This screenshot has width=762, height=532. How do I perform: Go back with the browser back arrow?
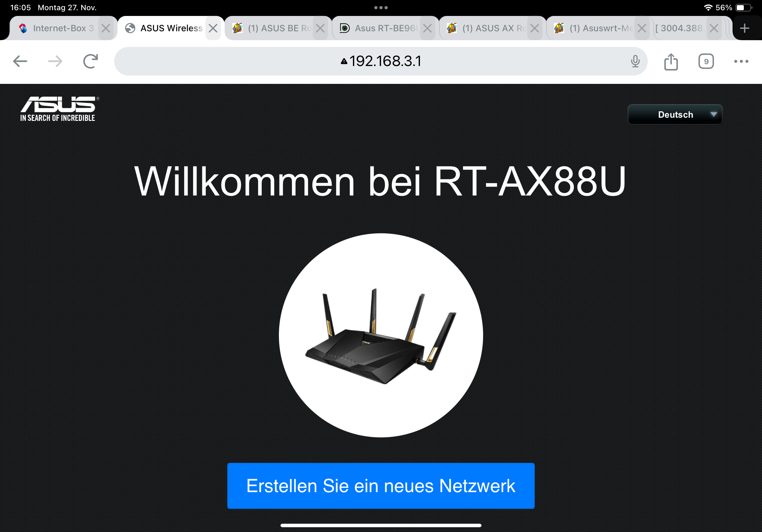click(x=20, y=61)
